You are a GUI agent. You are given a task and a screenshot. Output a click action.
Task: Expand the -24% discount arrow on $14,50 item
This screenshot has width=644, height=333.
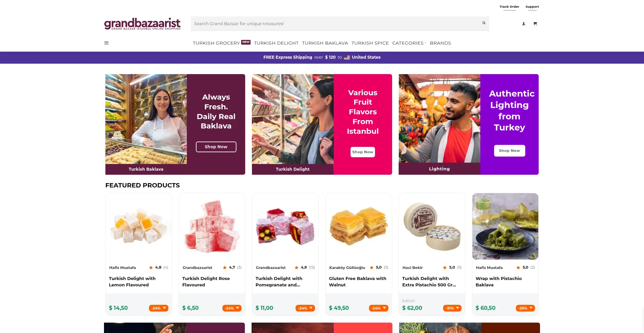164,308
